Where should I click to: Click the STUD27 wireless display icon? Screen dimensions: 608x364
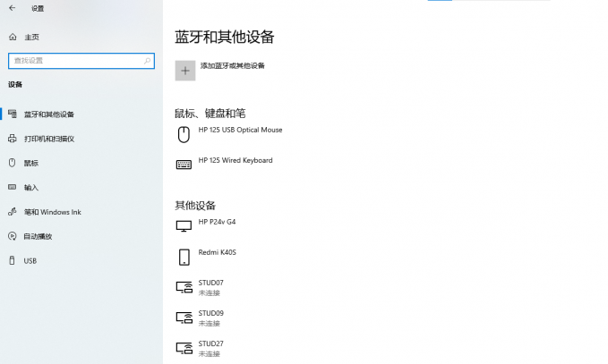point(184,348)
